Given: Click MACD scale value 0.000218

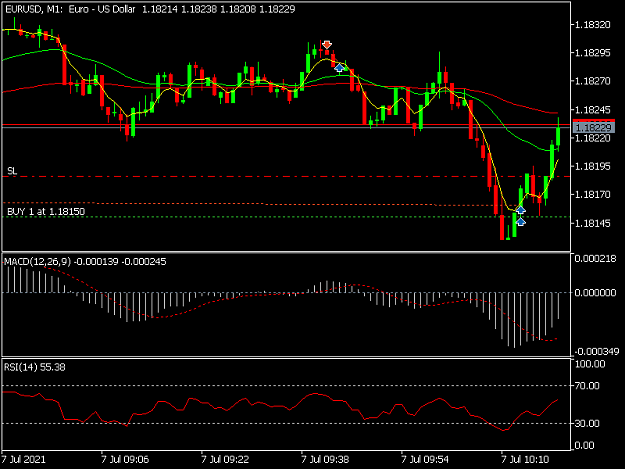Looking at the screenshot, I should (x=596, y=259).
